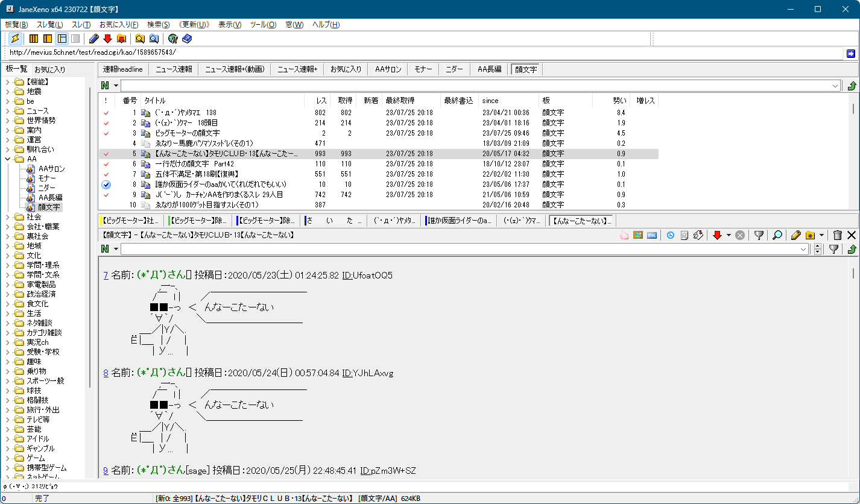Click the red down-arrow update icon in main toolbar
Image resolution: width=860 pixels, height=504 pixels.
(107, 39)
